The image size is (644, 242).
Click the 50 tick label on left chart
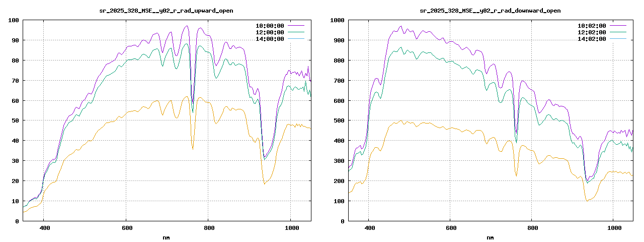15,120
